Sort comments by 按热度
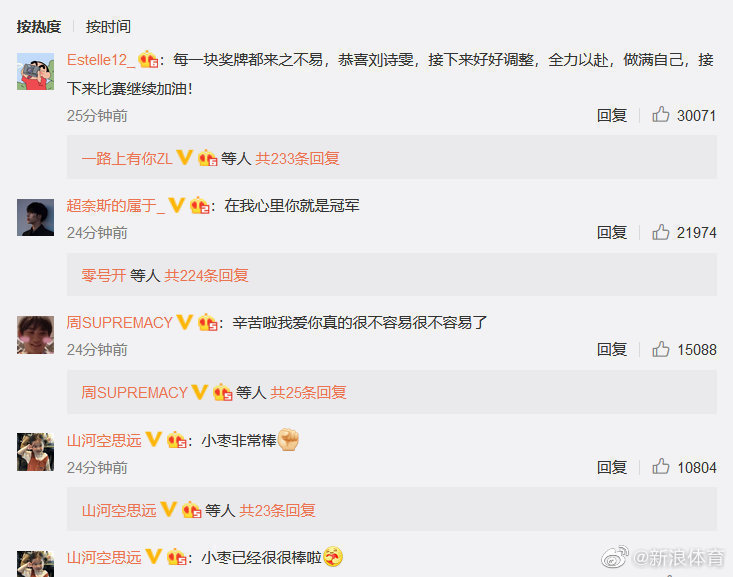Image resolution: width=733 pixels, height=577 pixels. pyautogui.click(x=39, y=27)
